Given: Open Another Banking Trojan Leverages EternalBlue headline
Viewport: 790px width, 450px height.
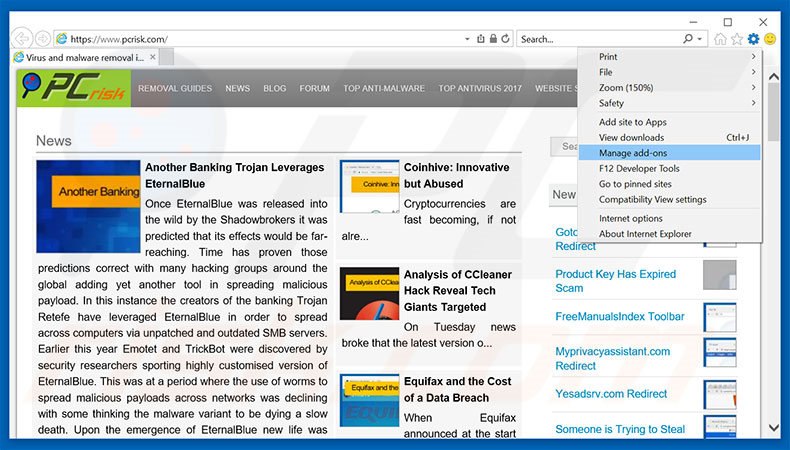Looking at the screenshot, I should point(235,175).
